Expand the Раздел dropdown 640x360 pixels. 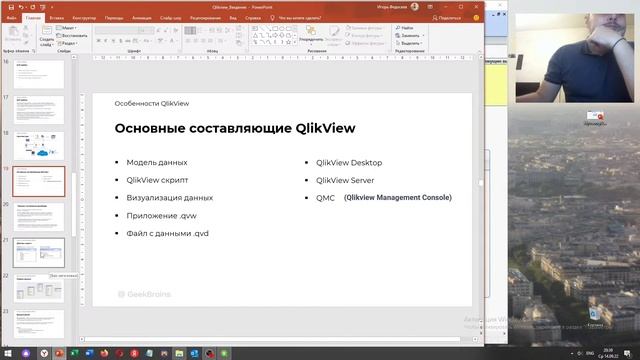[68, 43]
